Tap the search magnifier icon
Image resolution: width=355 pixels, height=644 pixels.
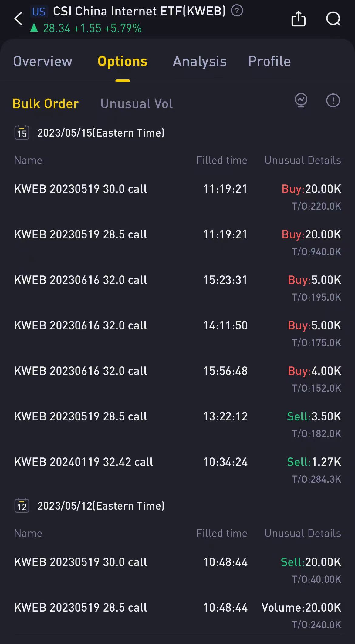click(333, 19)
